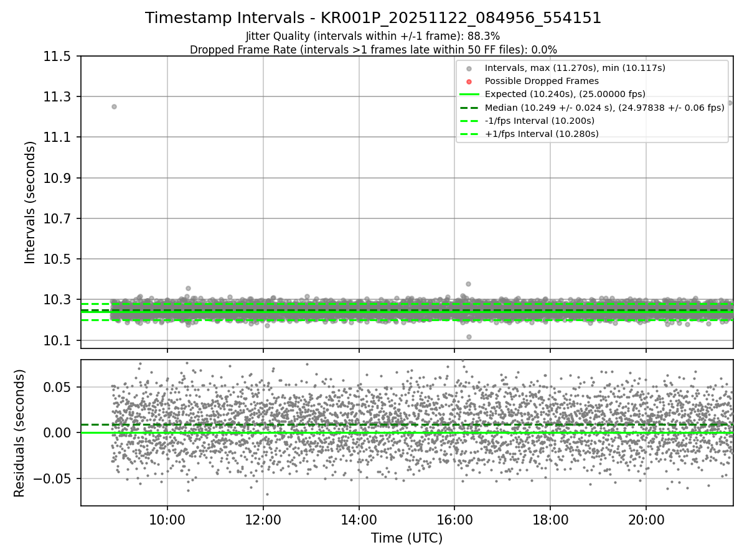The width and height of the screenshot is (747, 560).
Task: Click x-axis tick label "14:00"
Action: pos(359,520)
